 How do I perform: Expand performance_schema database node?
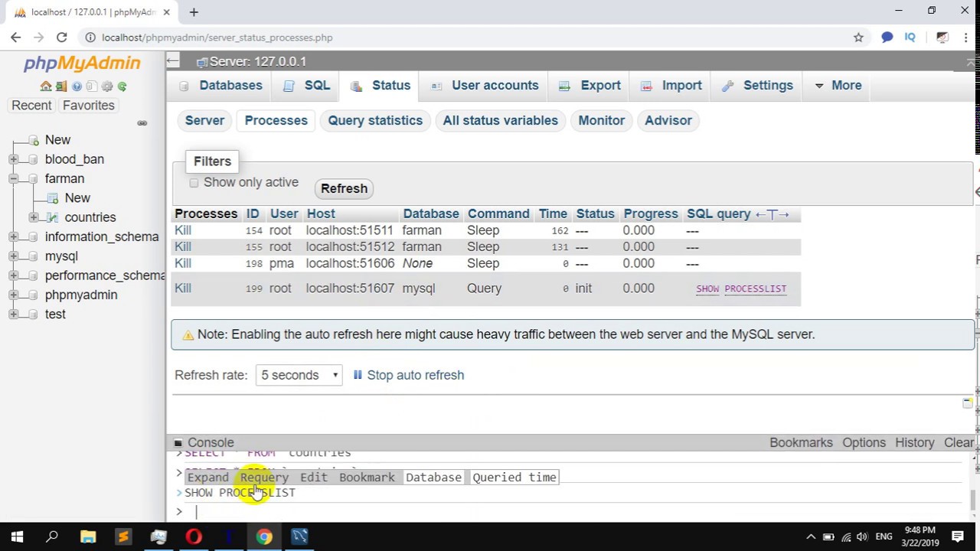click(x=13, y=275)
